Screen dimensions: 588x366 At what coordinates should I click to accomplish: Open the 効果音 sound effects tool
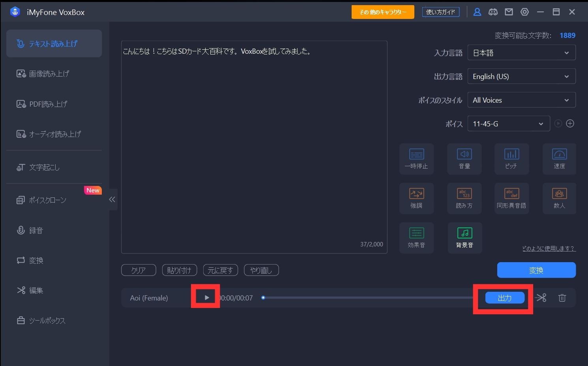[x=416, y=238]
